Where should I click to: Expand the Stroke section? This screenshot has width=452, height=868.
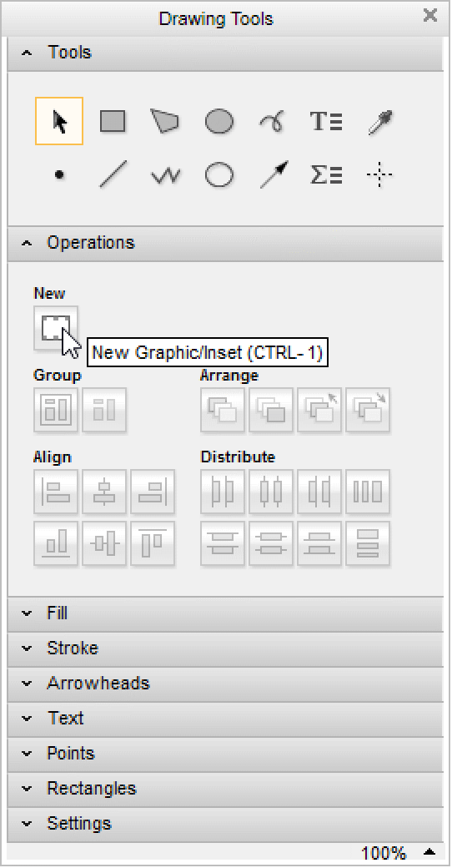pos(226,648)
